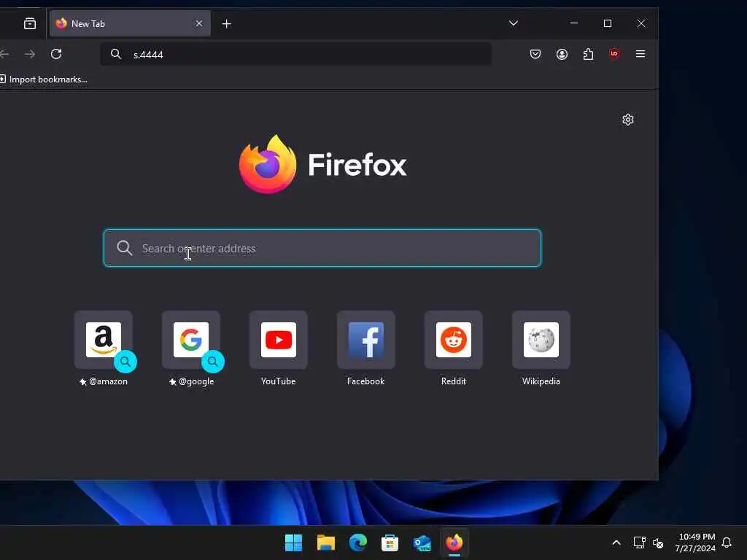Go forward with the arrow button
The width and height of the screenshot is (747, 560).
click(x=30, y=54)
